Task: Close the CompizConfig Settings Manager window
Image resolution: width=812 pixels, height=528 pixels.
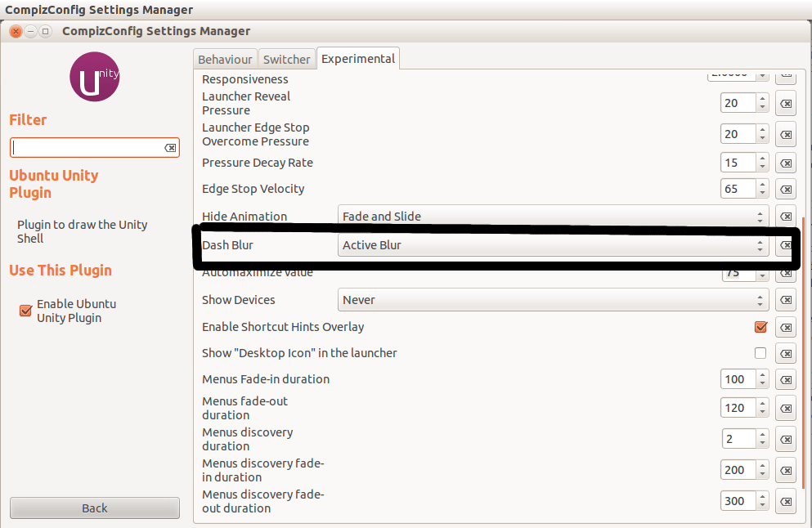Action: click(16, 32)
